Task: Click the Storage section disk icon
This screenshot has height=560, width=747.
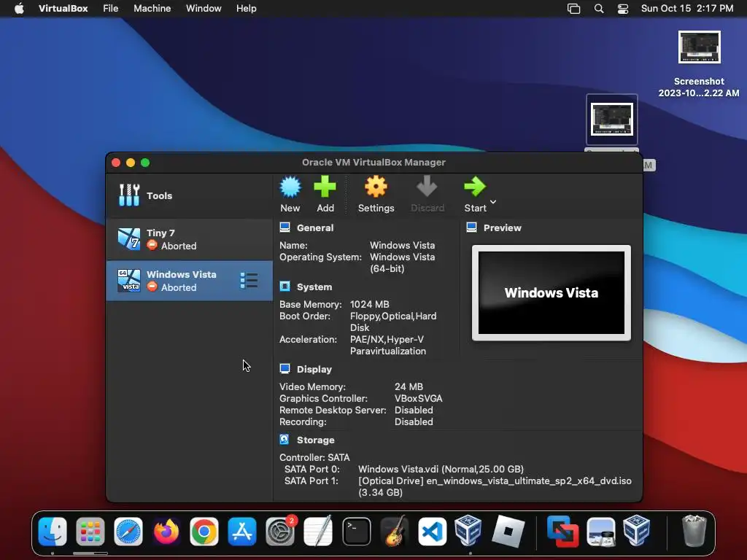Action: coord(285,440)
